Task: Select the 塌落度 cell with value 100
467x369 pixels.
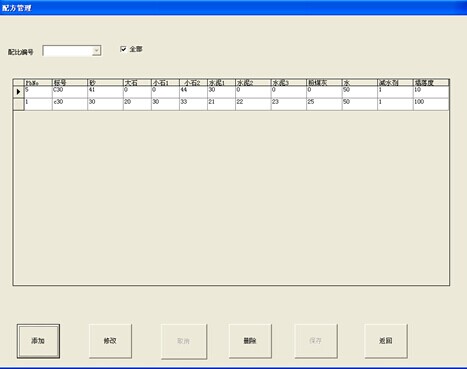Action: click(x=431, y=104)
